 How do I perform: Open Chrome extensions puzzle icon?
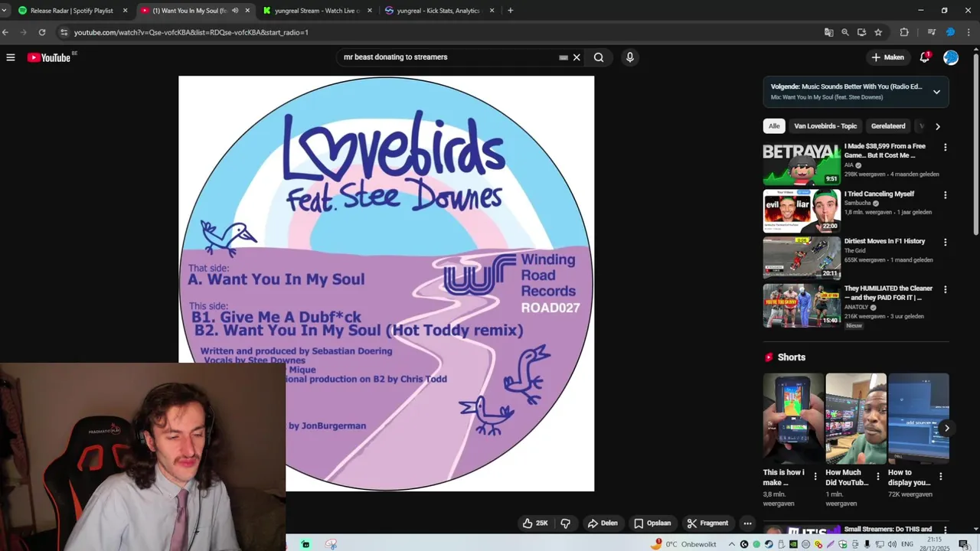pos(904,32)
